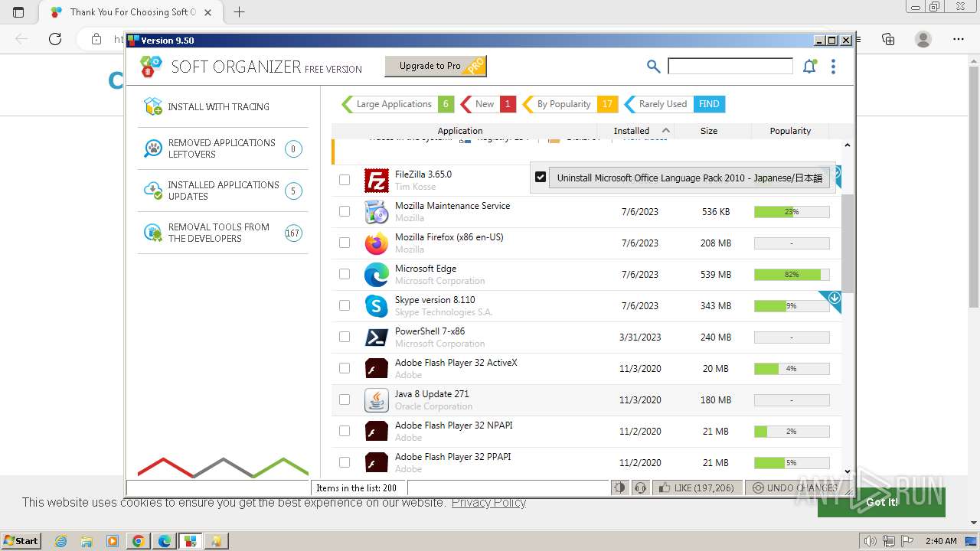
Task: Check the Java 8 Update 271 checkbox
Action: point(345,399)
